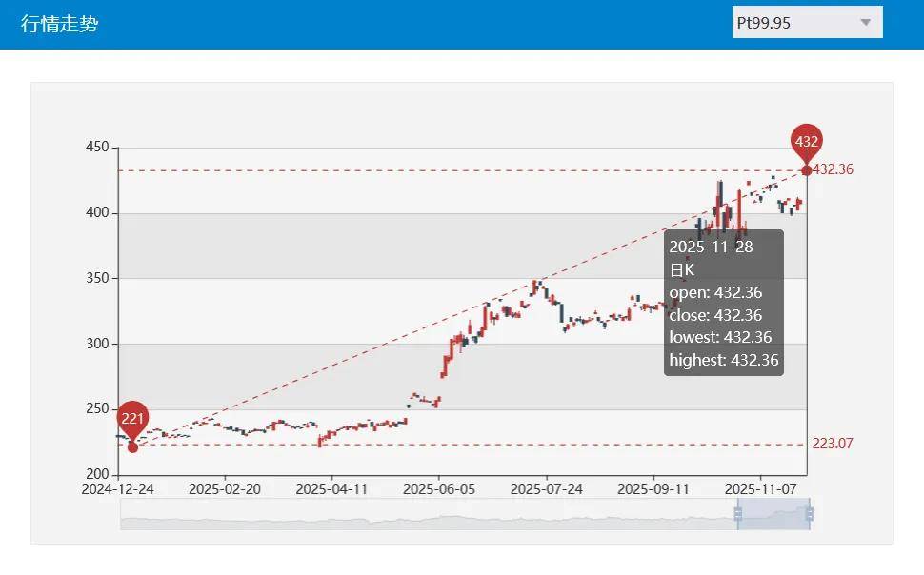
Task: Click the 432.36 high price line label
Action: click(833, 169)
